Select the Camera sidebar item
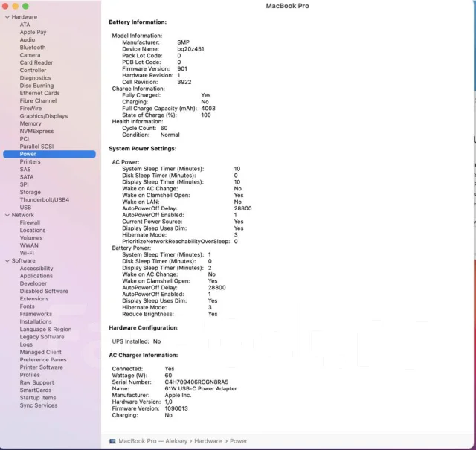The width and height of the screenshot is (476, 450). click(x=30, y=55)
